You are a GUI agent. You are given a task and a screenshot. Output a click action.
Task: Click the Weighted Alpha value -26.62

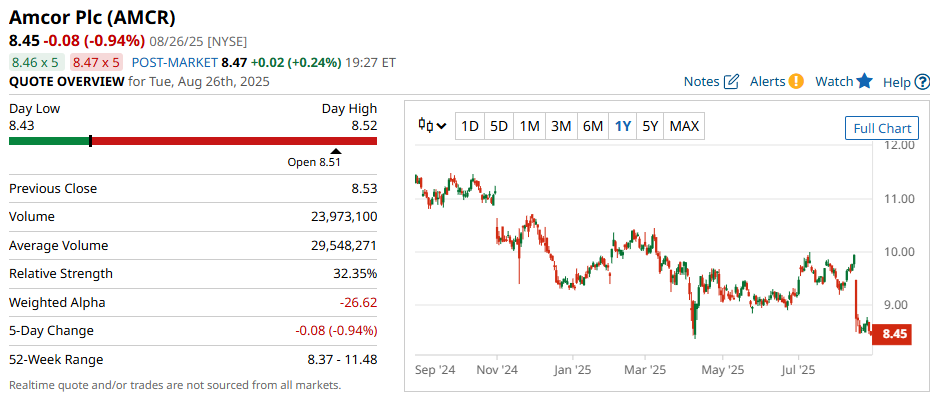tap(358, 302)
